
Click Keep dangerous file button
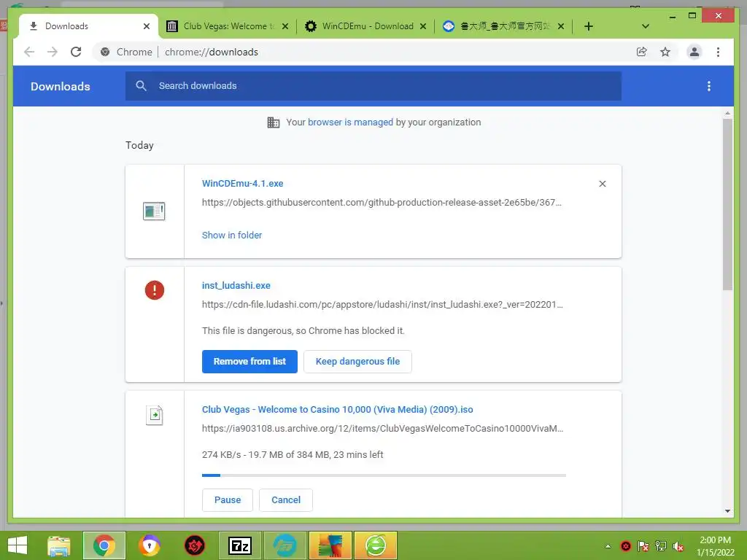tap(357, 362)
